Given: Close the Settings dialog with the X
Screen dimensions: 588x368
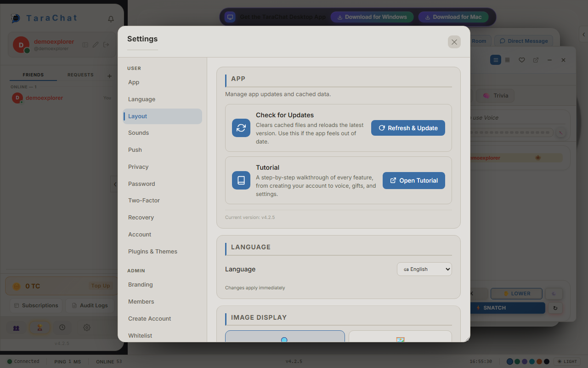Looking at the screenshot, I should [x=454, y=42].
